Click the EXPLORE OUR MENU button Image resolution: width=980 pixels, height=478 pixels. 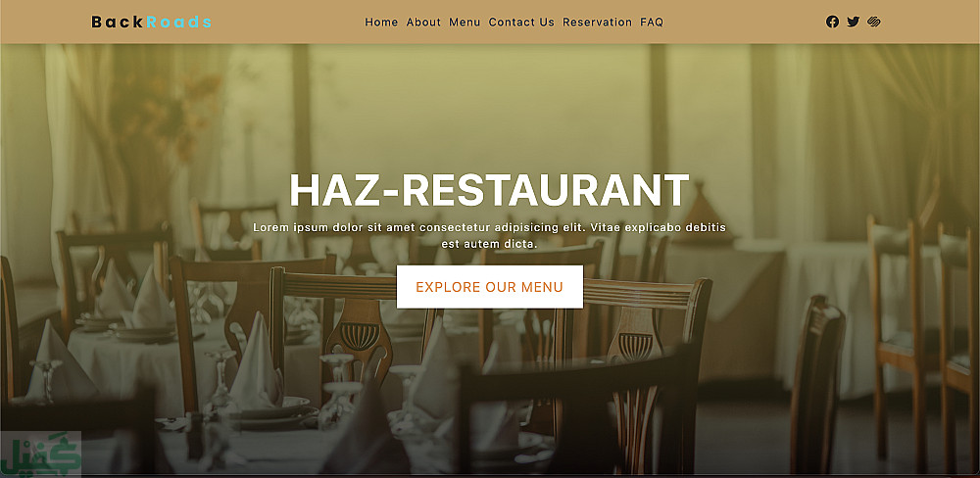[489, 287]
